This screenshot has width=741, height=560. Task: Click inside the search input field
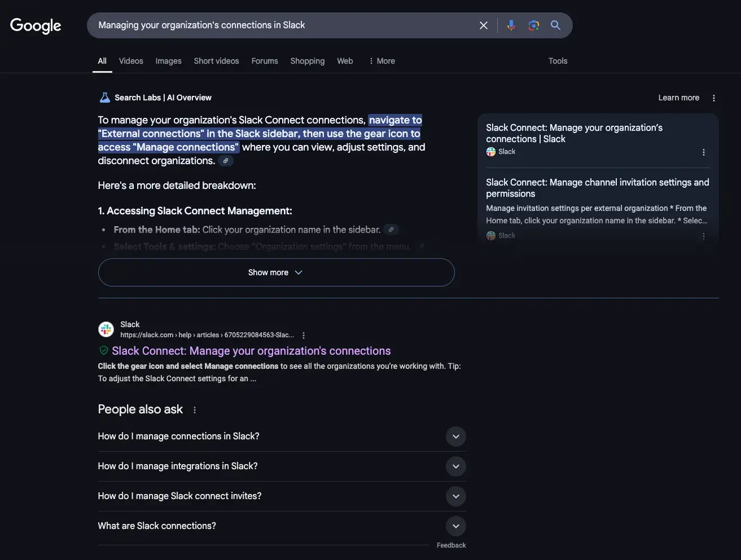pos(282,25)
